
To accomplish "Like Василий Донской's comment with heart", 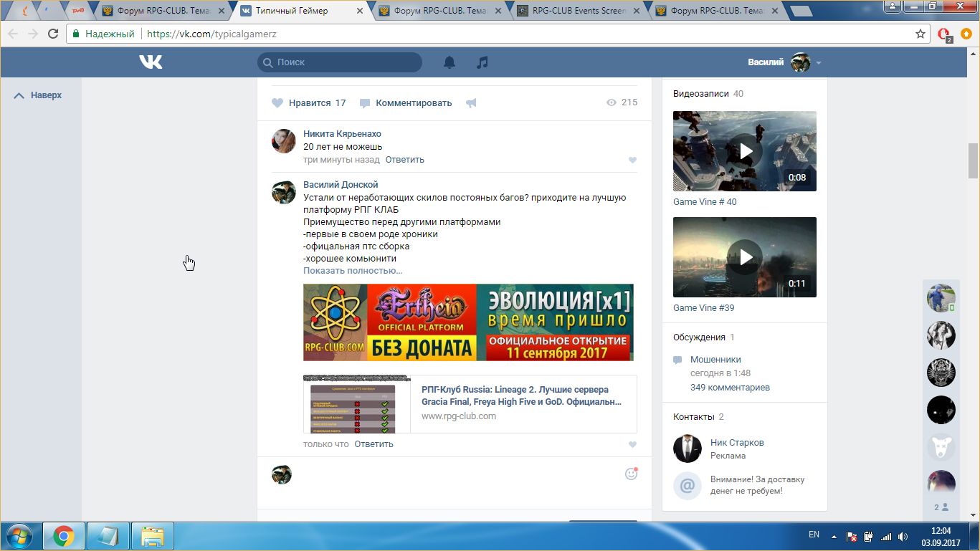I will click(x=632, y=445).
